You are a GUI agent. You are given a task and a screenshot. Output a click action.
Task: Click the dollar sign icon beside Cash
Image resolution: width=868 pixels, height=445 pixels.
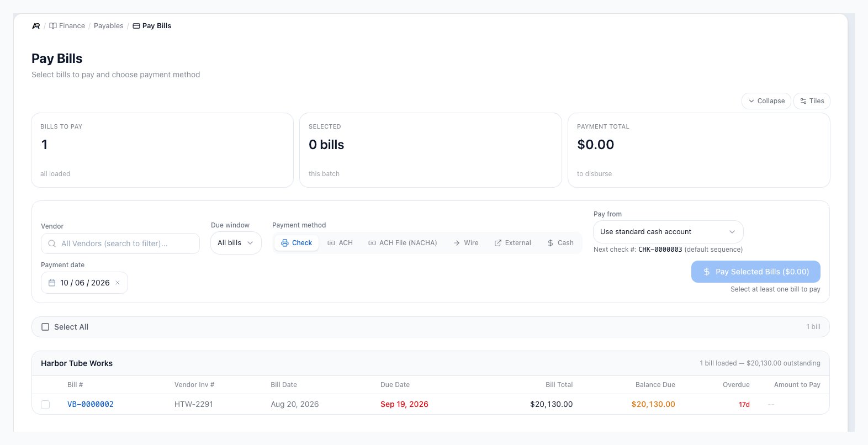pos(551,243)
